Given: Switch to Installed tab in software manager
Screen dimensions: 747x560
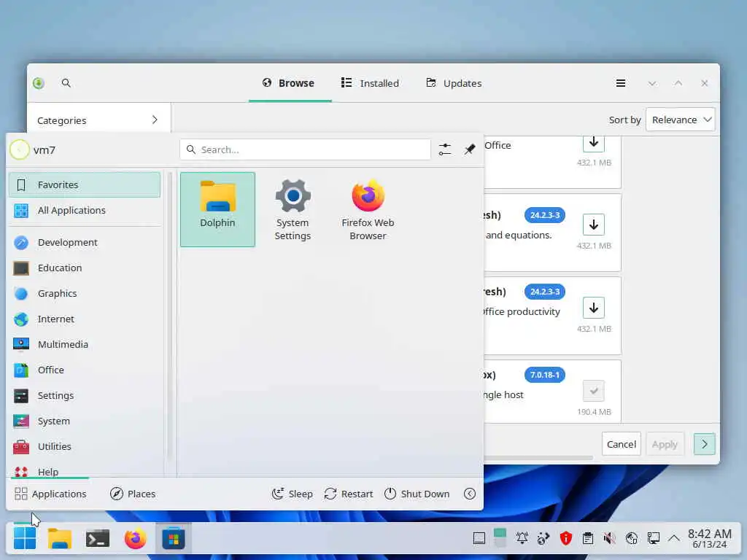Looking at the screenshot, I should [x=370, y=83].
